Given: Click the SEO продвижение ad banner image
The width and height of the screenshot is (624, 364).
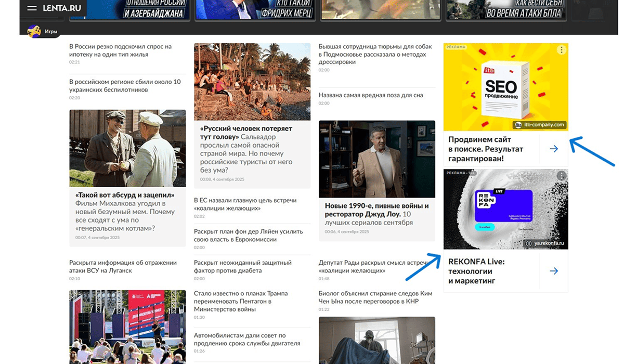Looking at the screenshot, I should pos(505,86).
